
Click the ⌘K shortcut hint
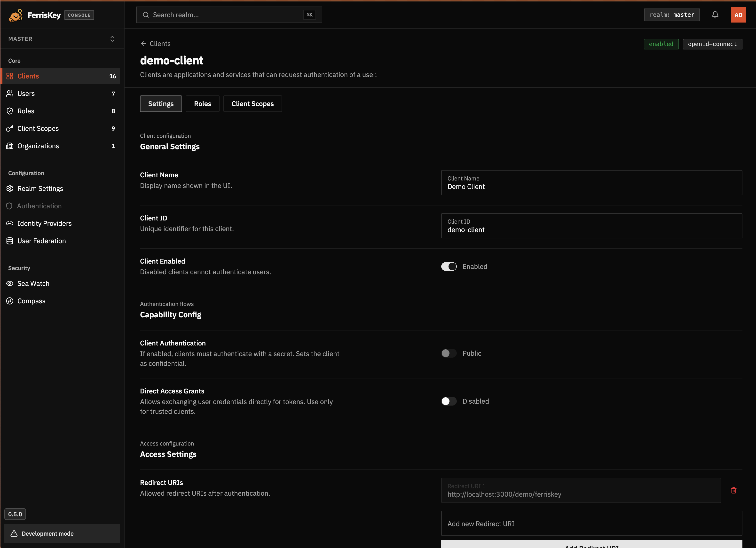tap(309, 15)
